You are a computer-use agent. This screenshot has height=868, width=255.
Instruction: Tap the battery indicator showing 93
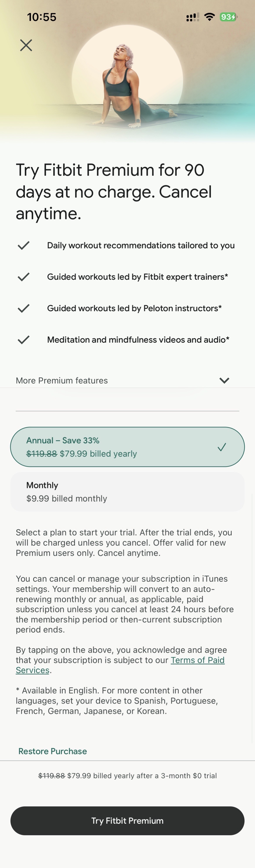(228, 17)
